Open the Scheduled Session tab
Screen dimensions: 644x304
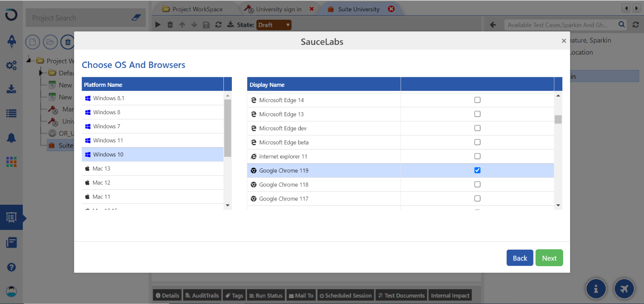(346, 296)
